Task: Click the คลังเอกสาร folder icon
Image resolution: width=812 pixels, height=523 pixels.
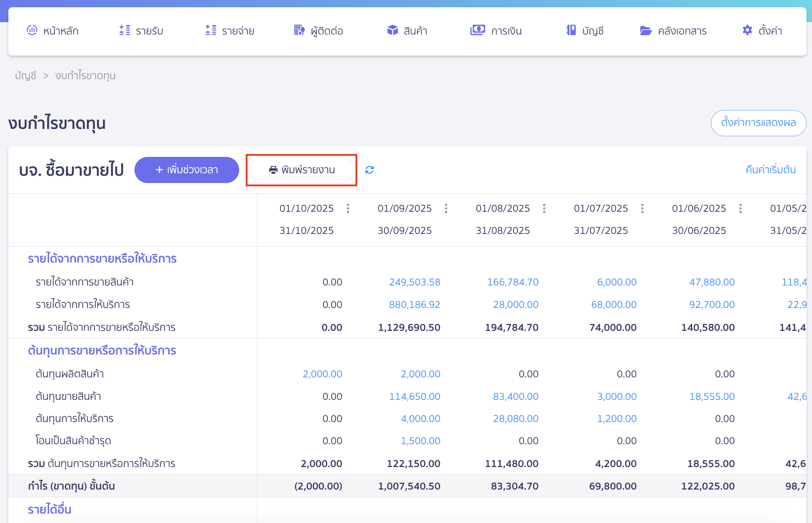Action: (x=646, y=31)
